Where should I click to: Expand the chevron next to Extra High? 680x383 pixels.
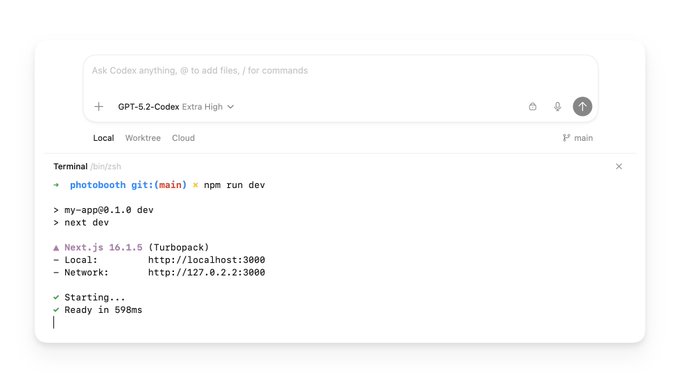coord(230,107)
